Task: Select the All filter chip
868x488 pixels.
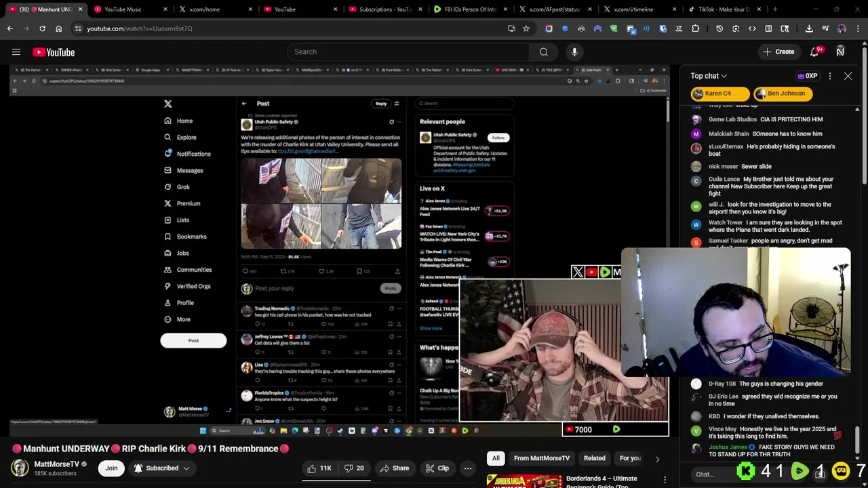Action: click(496, 459)
